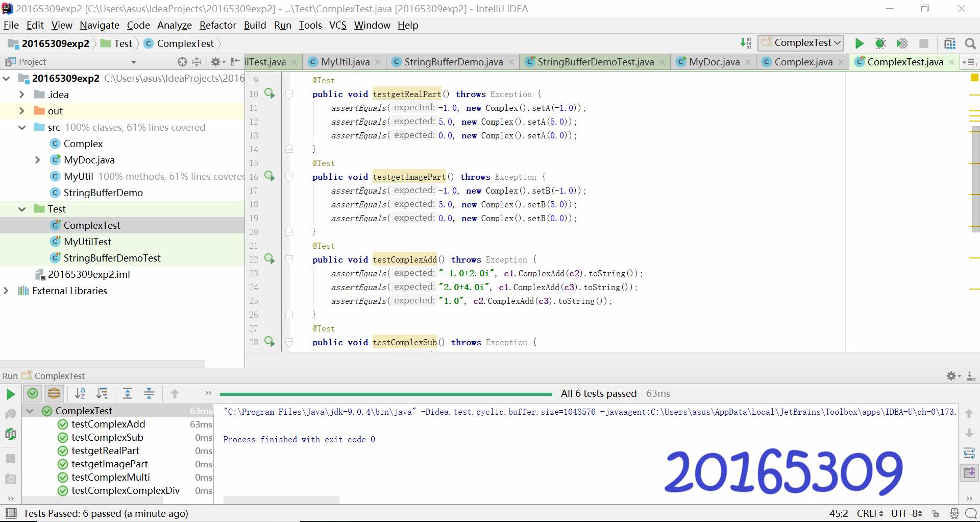Click run gutter icon for testComplexAdd
Image resolution: width=980 pixels, height=522 pixels.
[x=269, y=259]
